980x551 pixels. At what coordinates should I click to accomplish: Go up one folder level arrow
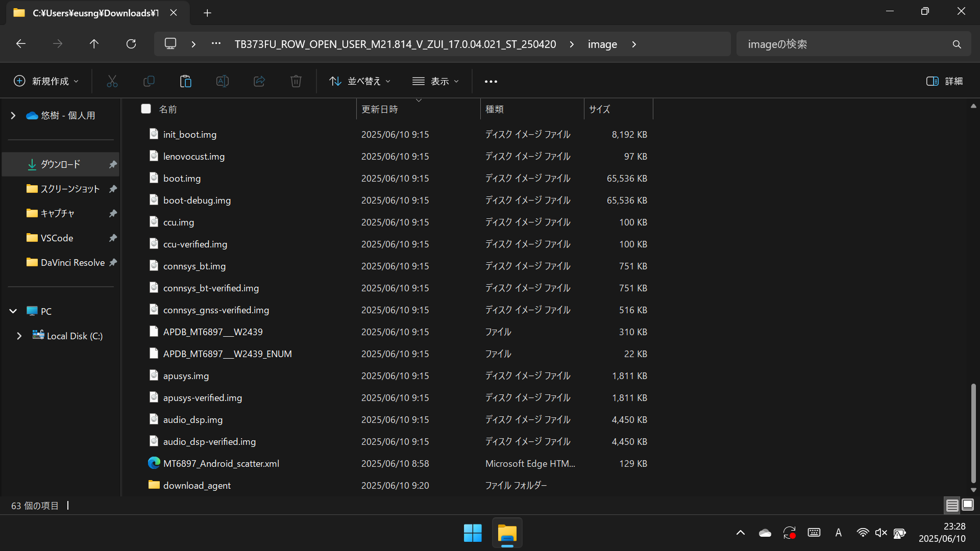pos(94,44)
